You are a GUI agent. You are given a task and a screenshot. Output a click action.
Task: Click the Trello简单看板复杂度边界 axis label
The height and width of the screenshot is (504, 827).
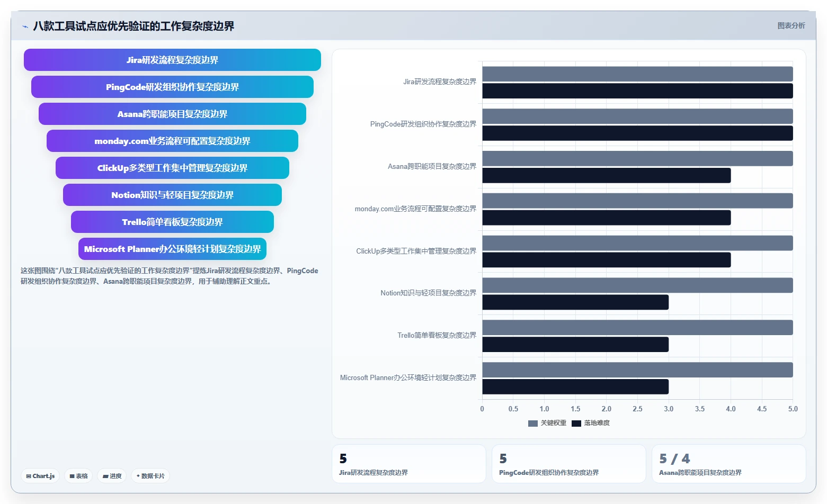437,335
